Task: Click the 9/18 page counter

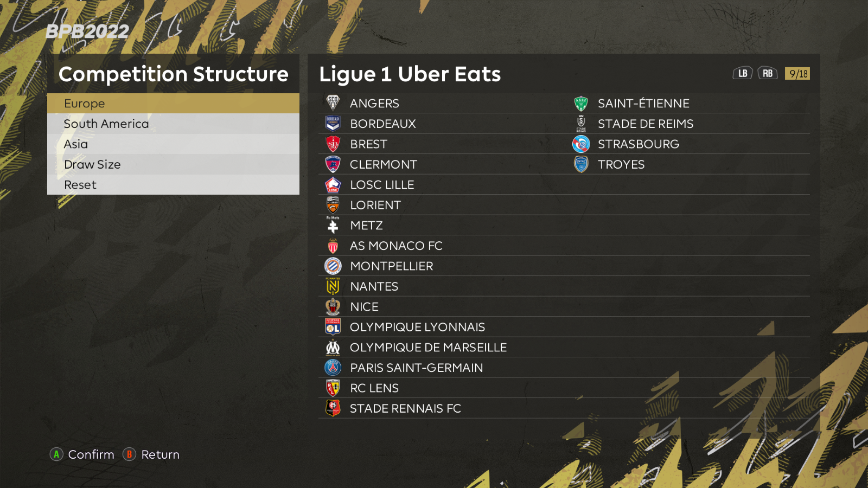Action: pos(797,73)
